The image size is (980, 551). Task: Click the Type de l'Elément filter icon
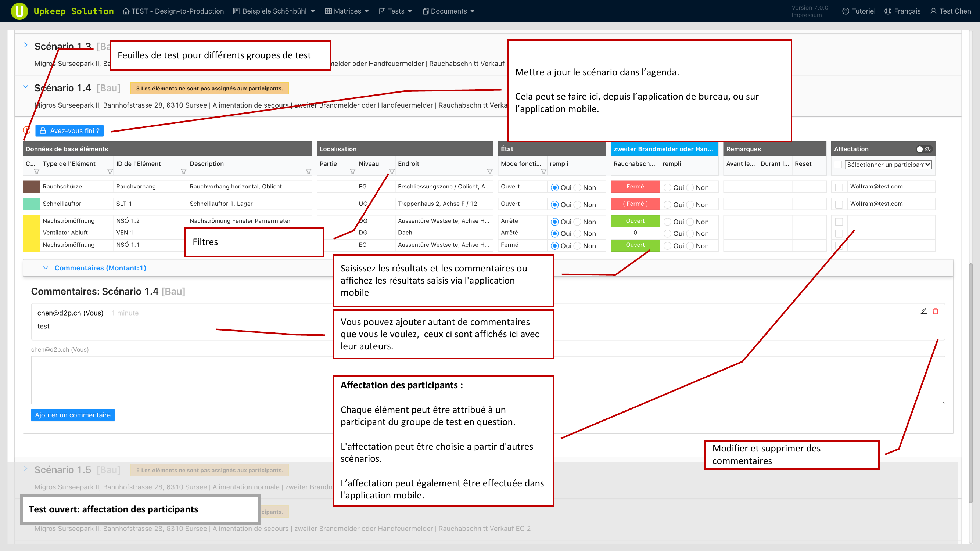click(110, 172)
